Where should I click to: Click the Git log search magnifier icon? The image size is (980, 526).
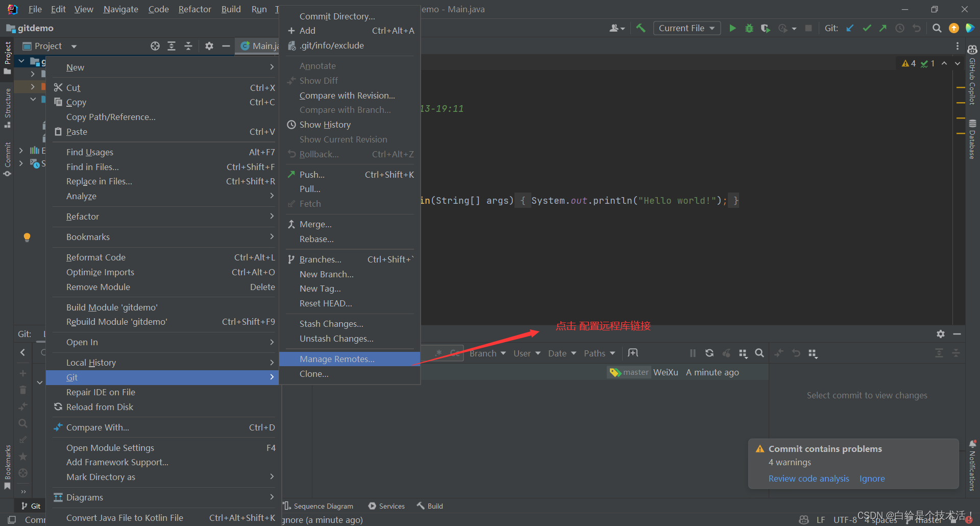coord(759,353)
